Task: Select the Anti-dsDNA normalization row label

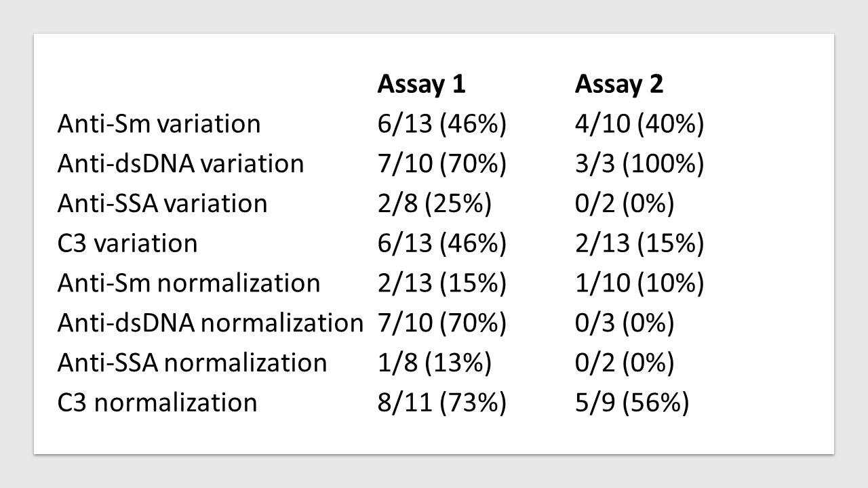Action: 210,323
